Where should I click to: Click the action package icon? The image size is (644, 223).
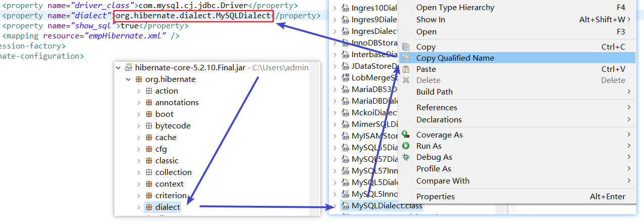tap(149, 91)
